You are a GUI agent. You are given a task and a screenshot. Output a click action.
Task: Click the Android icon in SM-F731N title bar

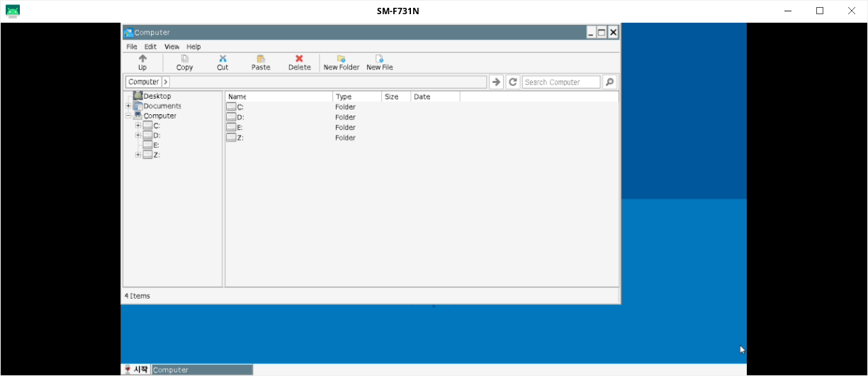pyautogui.click(x=13, y=11)
